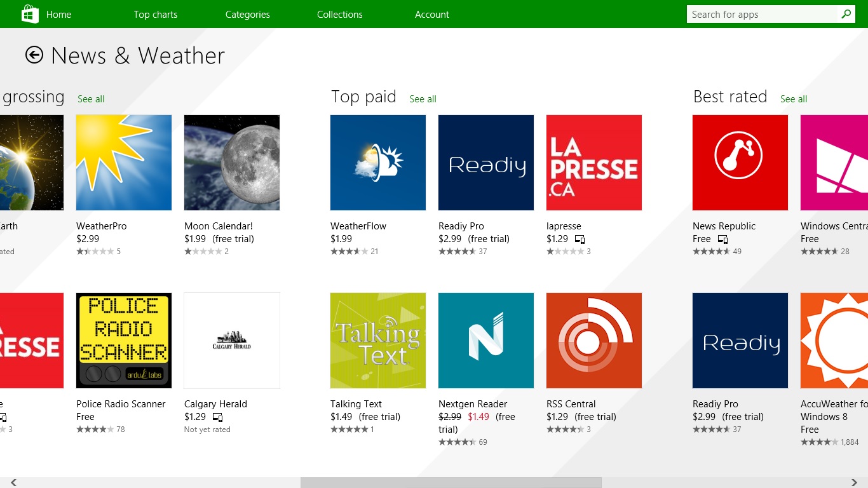Click the WeatherPro app name
The height and width of the screenshot is (488, 868).
click(x=102, y=226)
